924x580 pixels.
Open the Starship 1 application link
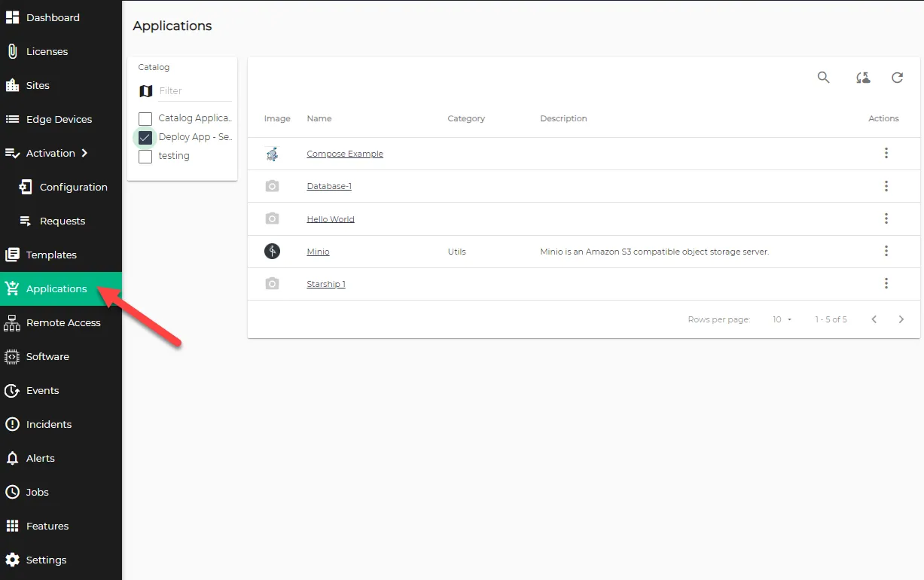tap(326, 284)
